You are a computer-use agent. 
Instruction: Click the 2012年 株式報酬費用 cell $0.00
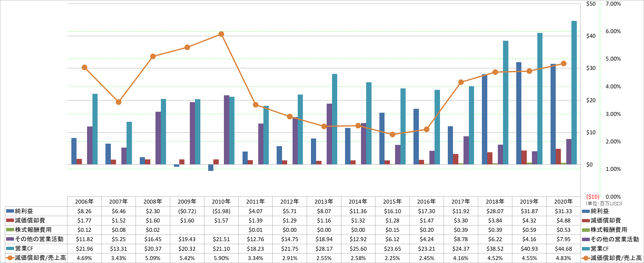pos(289,230)
